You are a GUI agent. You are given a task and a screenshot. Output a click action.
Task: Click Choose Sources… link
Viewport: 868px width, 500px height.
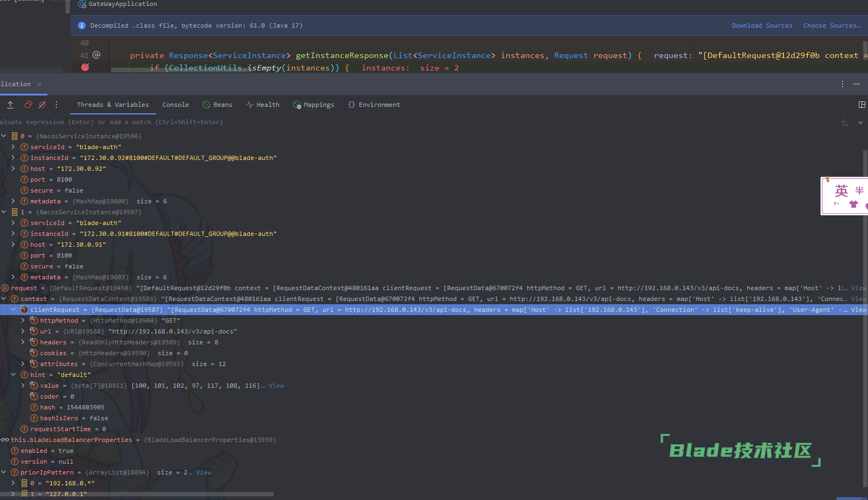click(832, 25)
